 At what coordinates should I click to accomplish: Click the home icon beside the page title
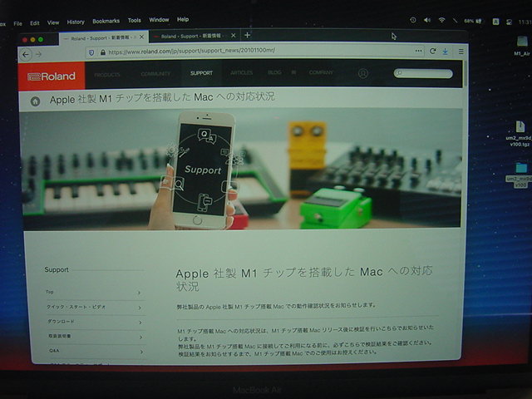pyautogui.click(x=35, y=101)
